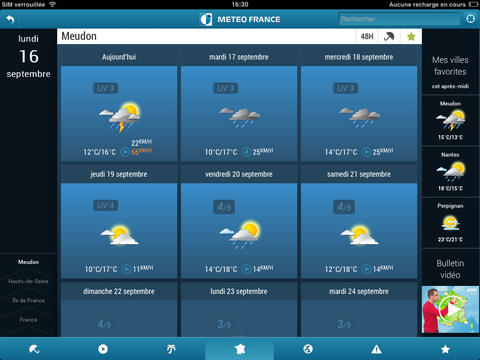Tap the 4/5 confidence badge on vendredi 20
The height and width of the screenshot is (360, 480).
pyautogui.click(x=224, y=207)
